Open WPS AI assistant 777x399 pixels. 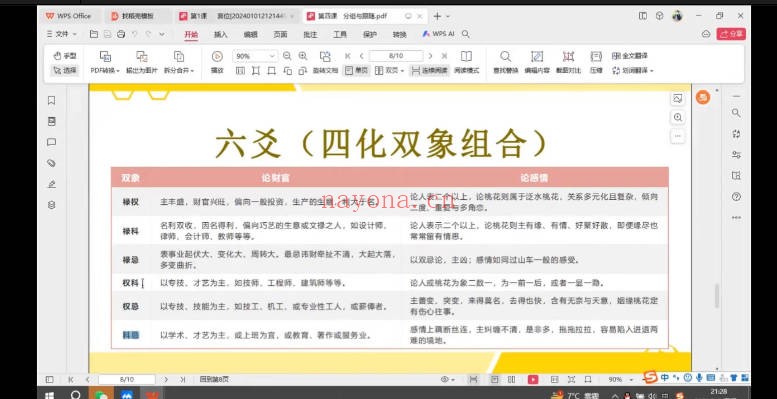438,34
